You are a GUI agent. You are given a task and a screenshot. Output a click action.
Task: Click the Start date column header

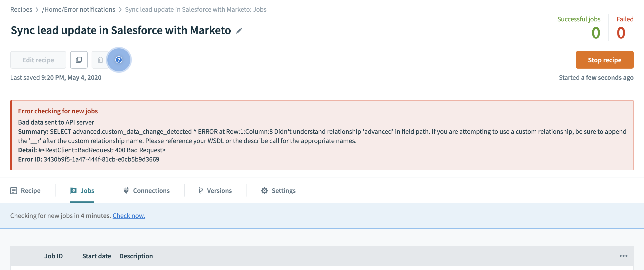click(x=96, y=256)
